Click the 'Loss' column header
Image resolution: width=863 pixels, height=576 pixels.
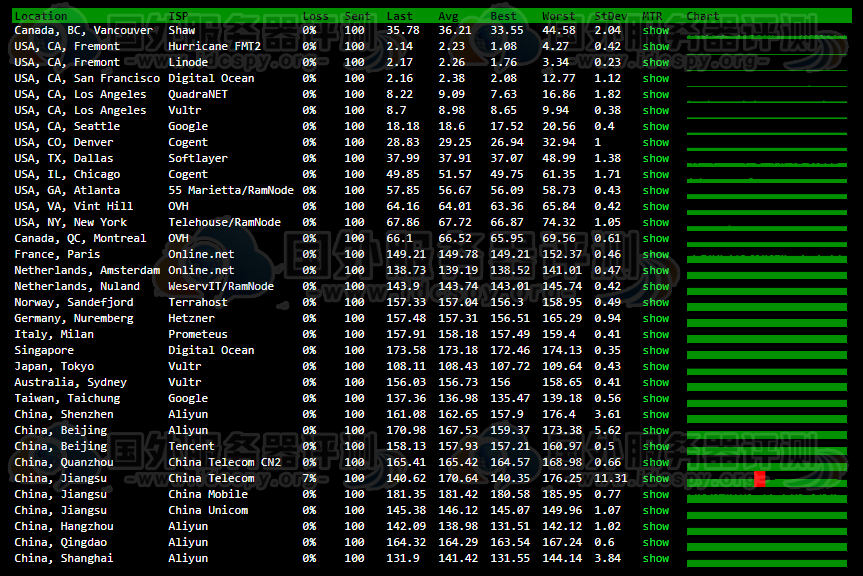[315, 16]
